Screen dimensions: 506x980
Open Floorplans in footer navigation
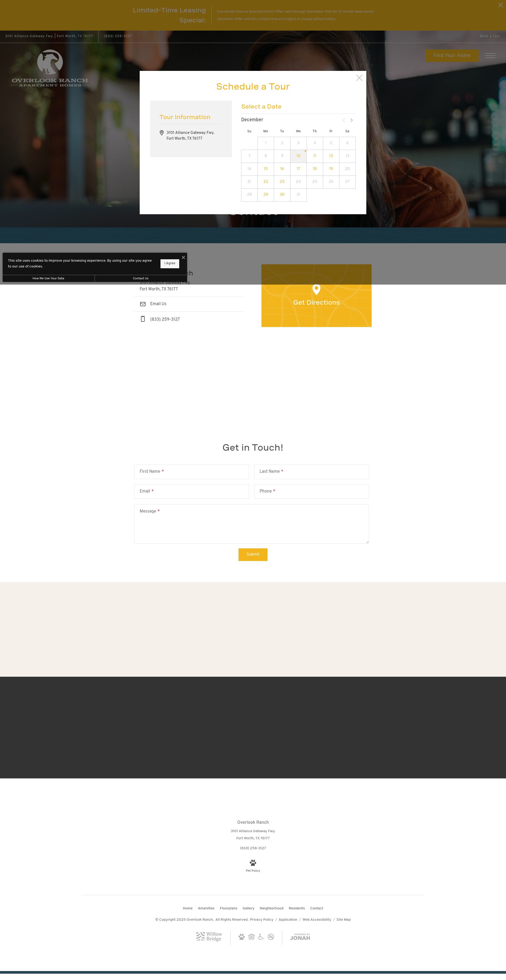coord(228,908)
